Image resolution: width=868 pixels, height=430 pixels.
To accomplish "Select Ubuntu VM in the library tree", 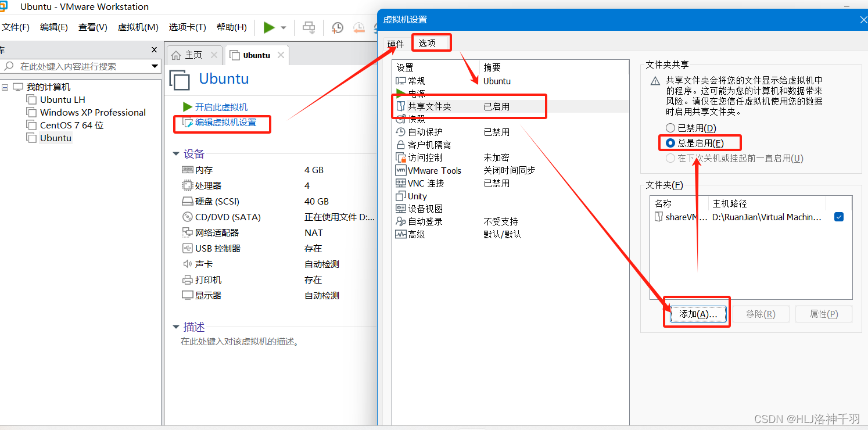I will (x=56, y=138).
